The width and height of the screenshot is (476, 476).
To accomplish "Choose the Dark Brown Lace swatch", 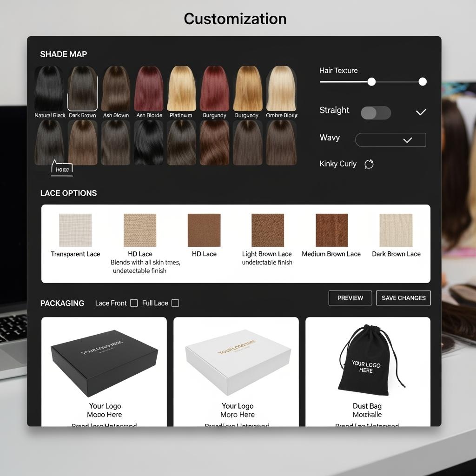I will (x=396, y=230).
